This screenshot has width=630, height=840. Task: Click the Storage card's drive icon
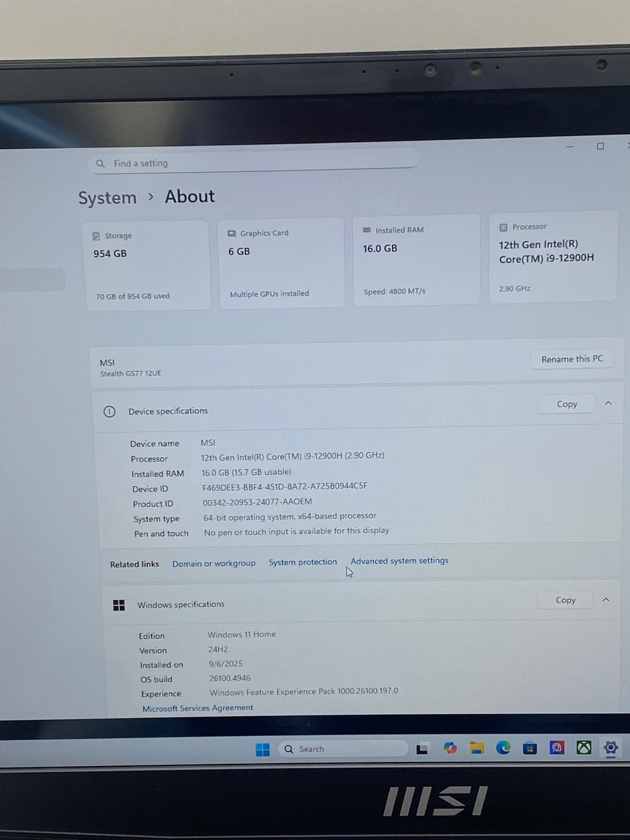96,236
